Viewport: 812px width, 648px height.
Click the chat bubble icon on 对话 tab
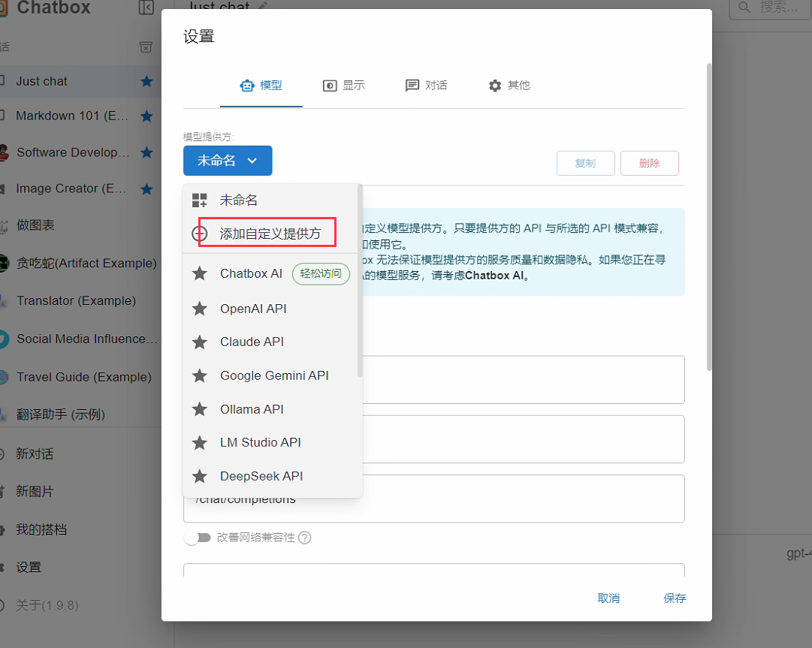point(412,86)
